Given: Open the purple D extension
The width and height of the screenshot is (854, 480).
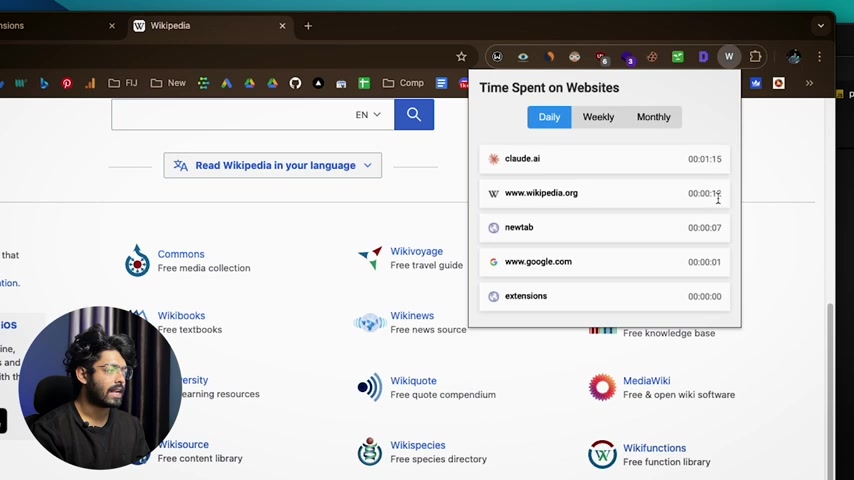Looking at the screenshot, I should click(x=704, y=57).
